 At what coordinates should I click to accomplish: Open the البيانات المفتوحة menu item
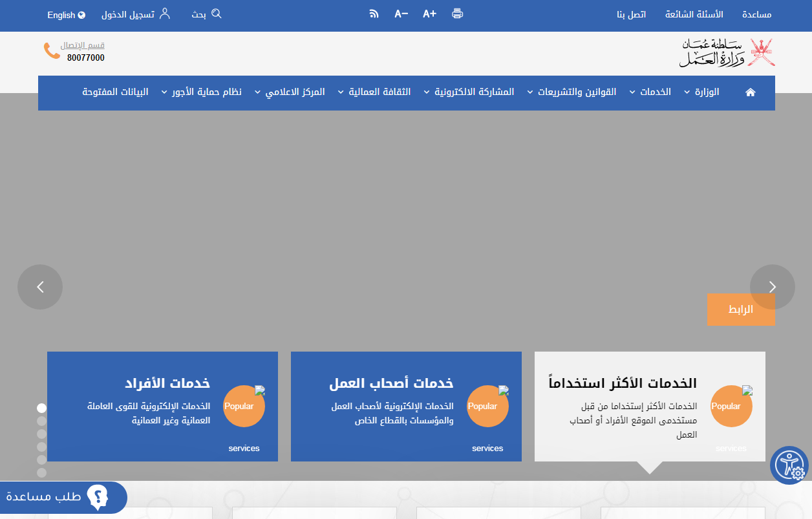coord(115,92)
